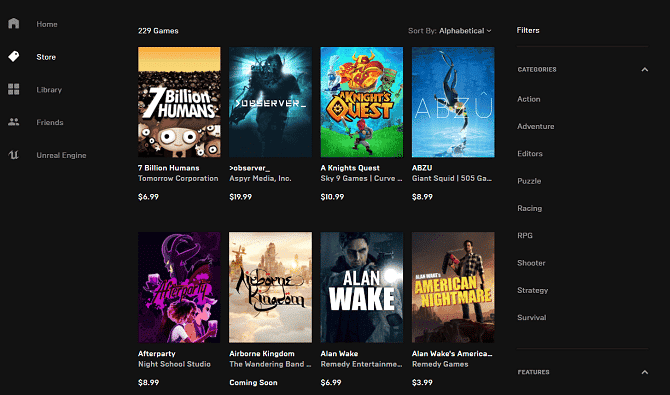Click the Store tag icon

point(14,56)
